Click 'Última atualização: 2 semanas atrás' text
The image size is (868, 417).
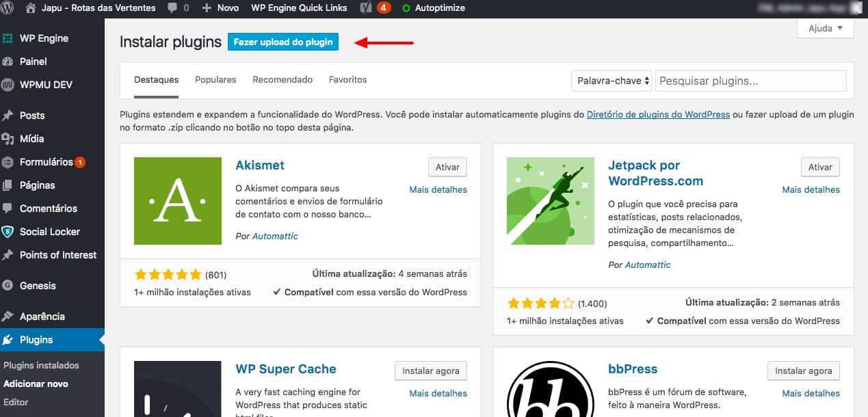(763, 302)
